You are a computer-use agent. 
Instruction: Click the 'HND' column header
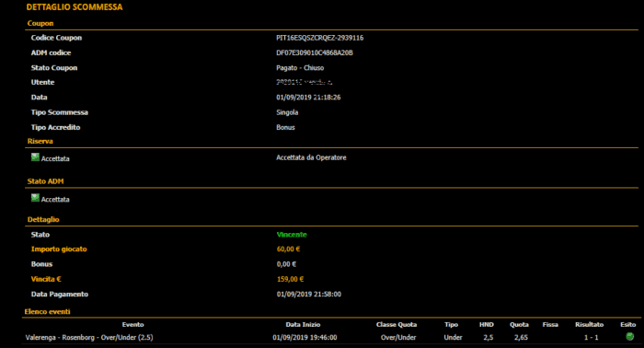[x=487, y=325]
